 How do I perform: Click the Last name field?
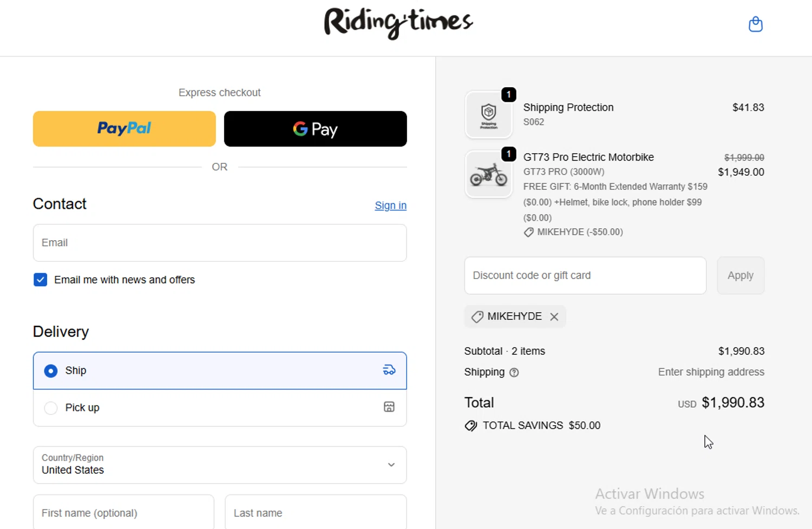coord(316,512)
